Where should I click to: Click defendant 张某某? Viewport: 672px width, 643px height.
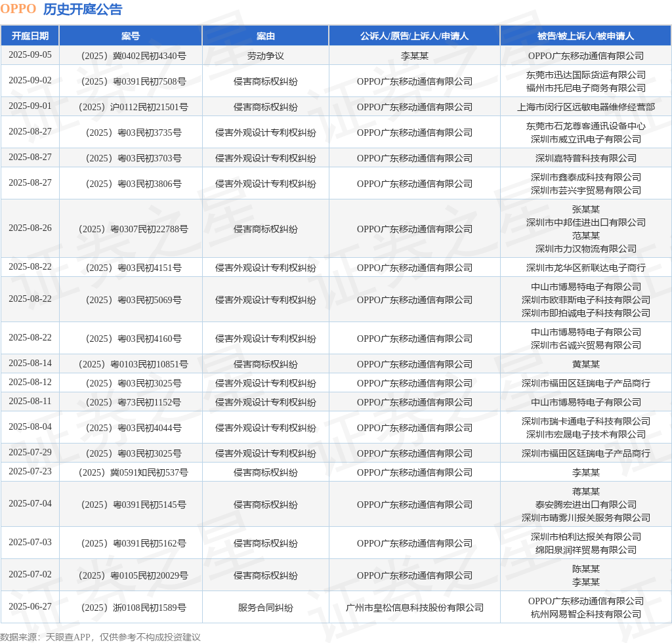(x=586, y=209)
